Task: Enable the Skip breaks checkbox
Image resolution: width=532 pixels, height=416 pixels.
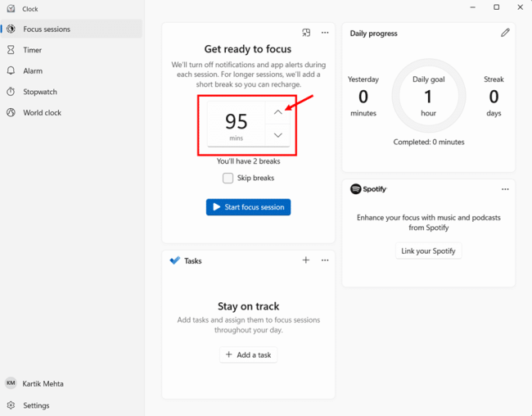Action: [228, 178]
